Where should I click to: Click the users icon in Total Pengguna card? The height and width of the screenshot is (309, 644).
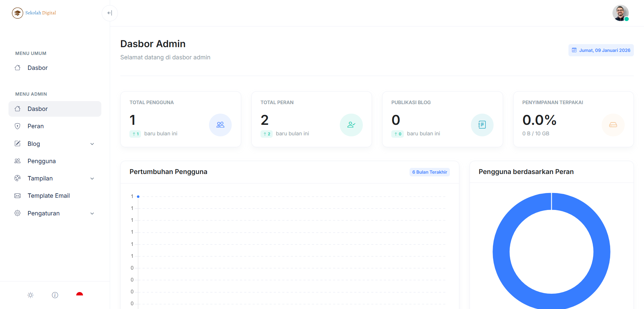(220, 125)
